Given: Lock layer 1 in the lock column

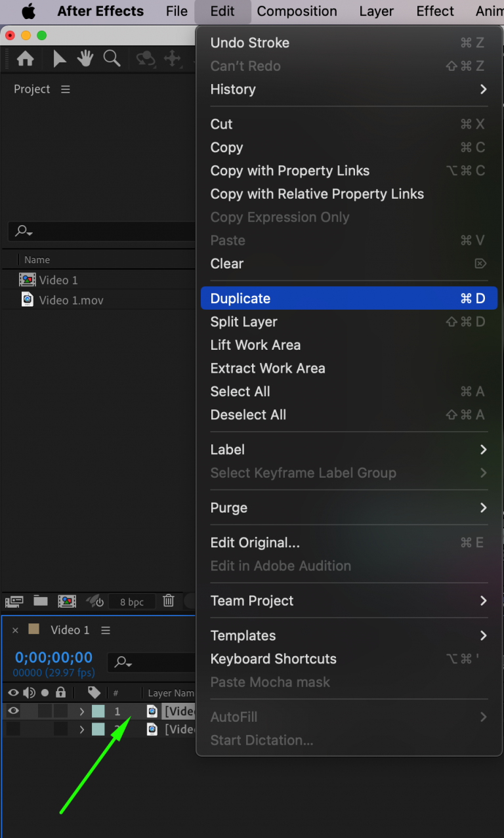Looking at the screenshot, I should tap(60, 711).
